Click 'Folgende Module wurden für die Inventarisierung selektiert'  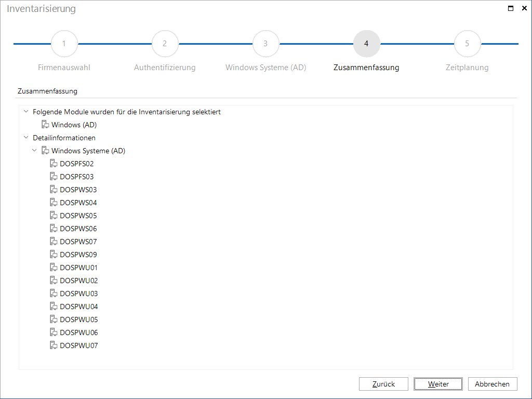[127, 112]
